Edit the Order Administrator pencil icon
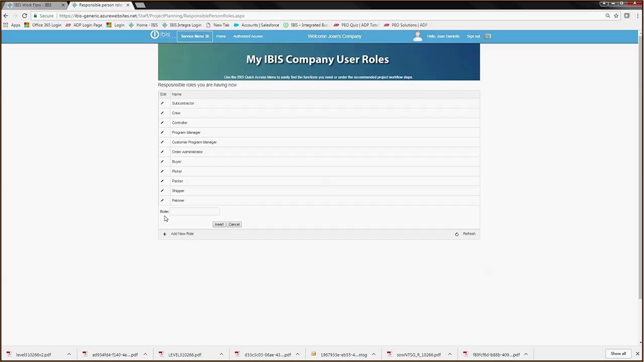The height and width of the screenshot is (362, 644). (162, 152)
